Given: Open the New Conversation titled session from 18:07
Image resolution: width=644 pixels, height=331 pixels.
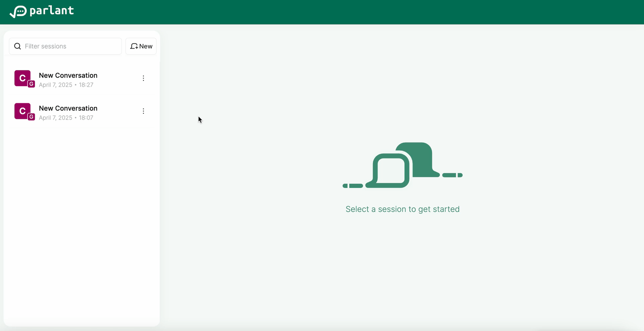Looking at the screenshot, I should pos(68,108).
